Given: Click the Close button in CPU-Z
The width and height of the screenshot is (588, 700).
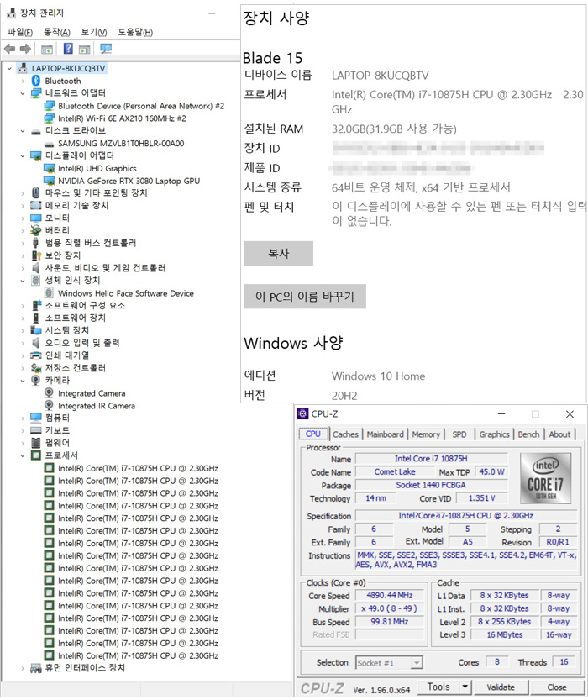Looking at the screenshot, I should tap(557, 687).
